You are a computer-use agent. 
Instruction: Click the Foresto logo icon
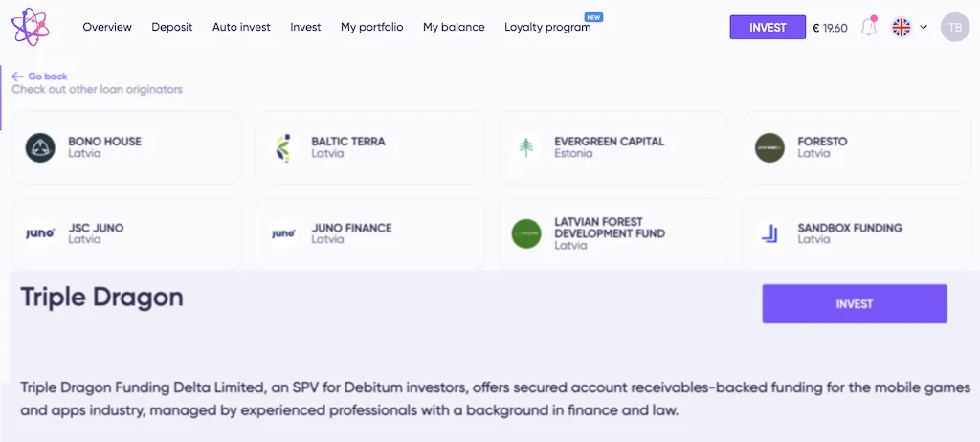point(769,147)
